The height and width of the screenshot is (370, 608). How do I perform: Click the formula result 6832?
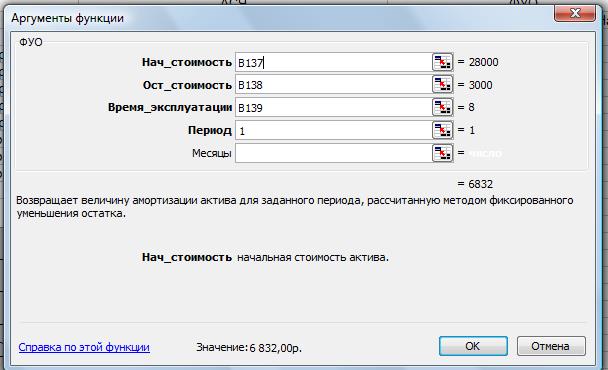pos(480,184)
